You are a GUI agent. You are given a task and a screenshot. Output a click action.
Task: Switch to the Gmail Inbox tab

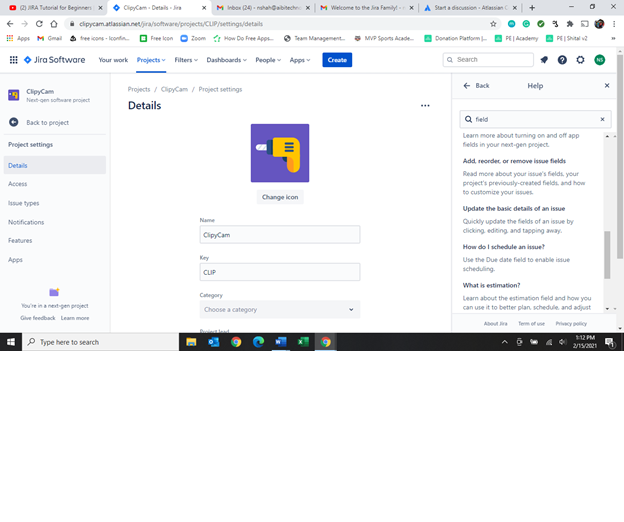coord(264,8)
